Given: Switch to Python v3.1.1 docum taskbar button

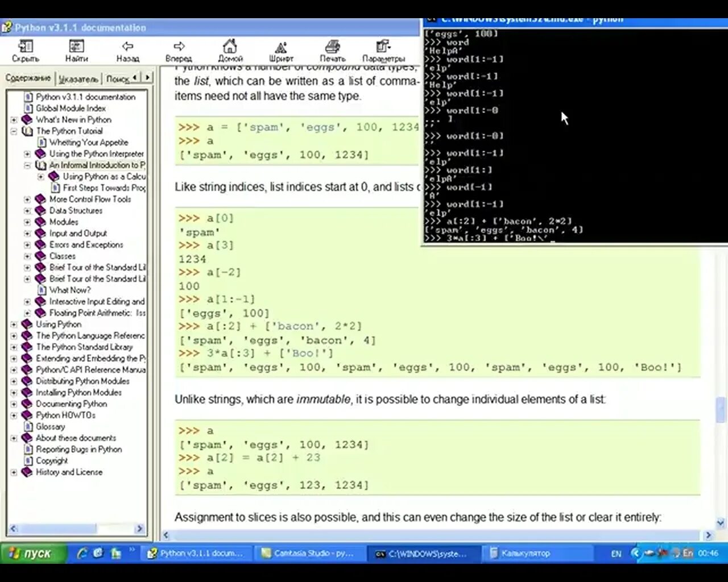Looking at the screenshot, I should coord(196,553).
